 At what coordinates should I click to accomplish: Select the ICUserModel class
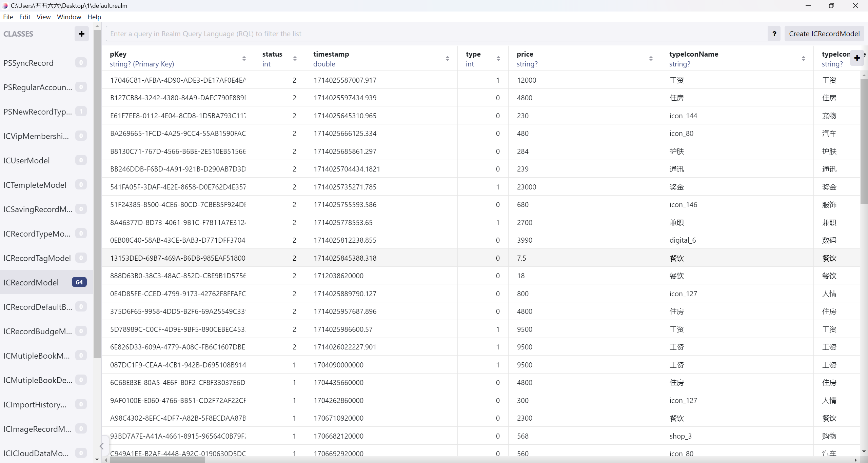(x=26, y=161)
